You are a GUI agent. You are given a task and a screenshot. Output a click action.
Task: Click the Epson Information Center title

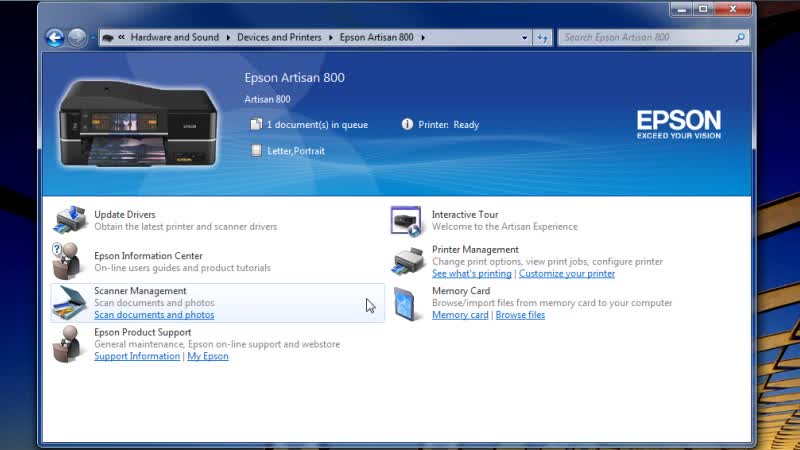point(148,256)
